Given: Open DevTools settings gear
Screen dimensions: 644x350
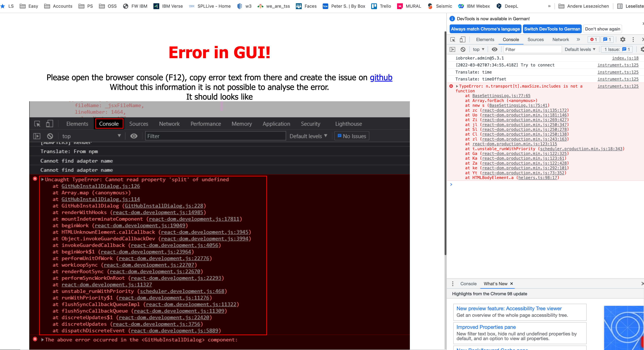Looking at the screenshot, I should [623, 39].
